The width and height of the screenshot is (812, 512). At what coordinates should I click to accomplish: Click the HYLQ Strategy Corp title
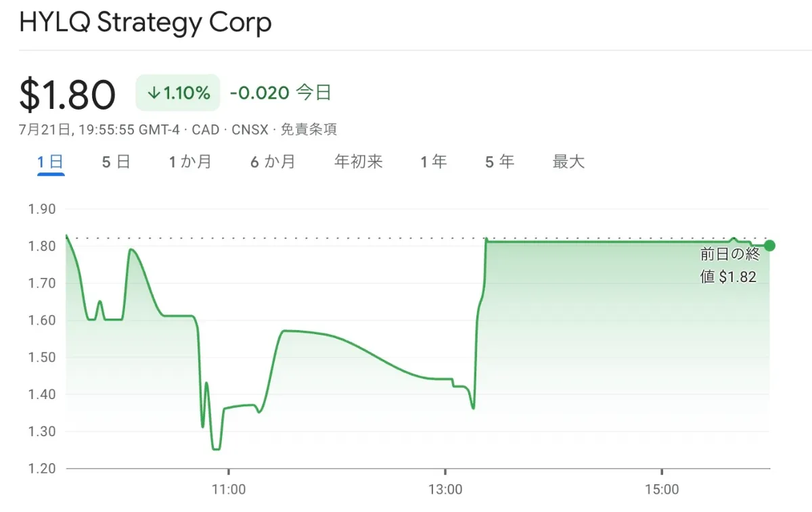145,22
